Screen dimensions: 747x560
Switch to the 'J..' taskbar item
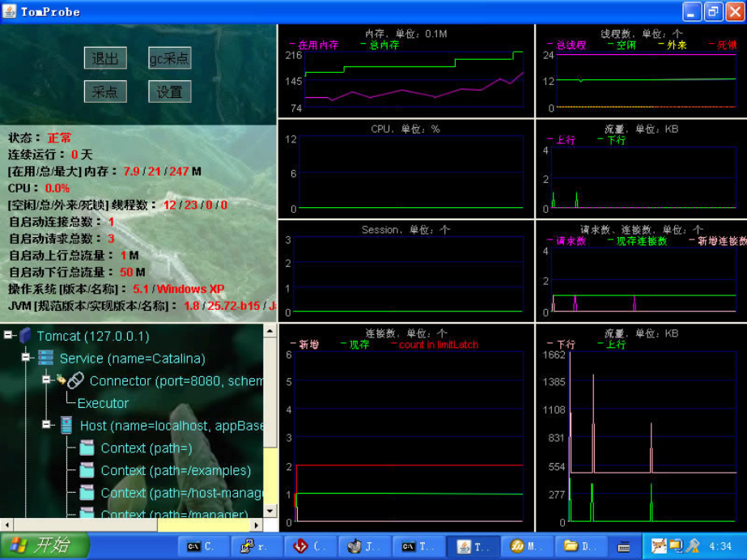coord(364,547)
